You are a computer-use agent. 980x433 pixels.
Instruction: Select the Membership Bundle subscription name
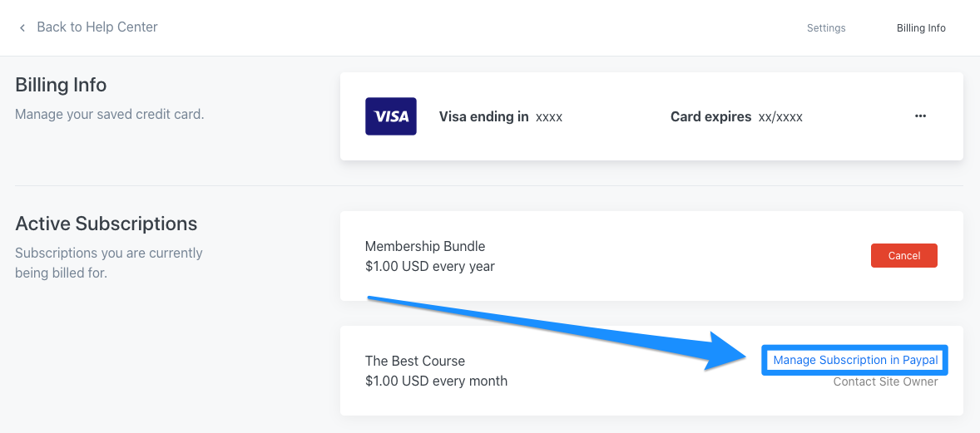(425, 246)
